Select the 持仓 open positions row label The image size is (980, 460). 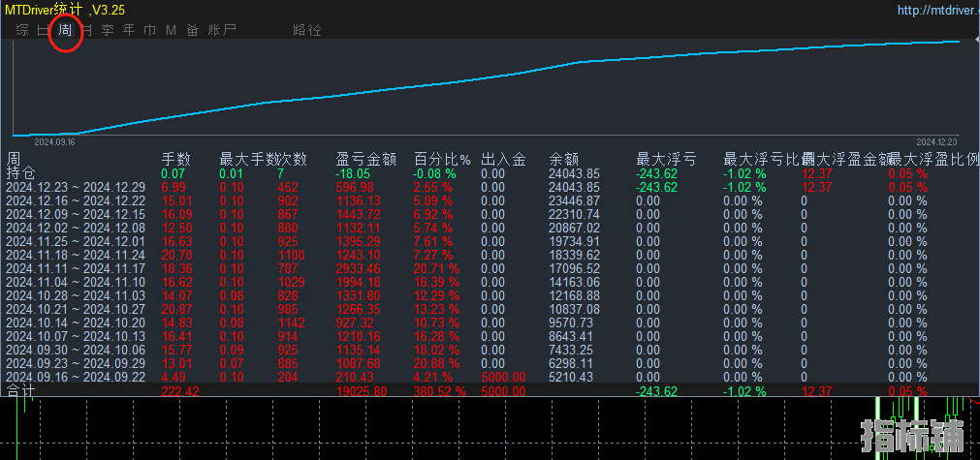[x=20, y=173]
